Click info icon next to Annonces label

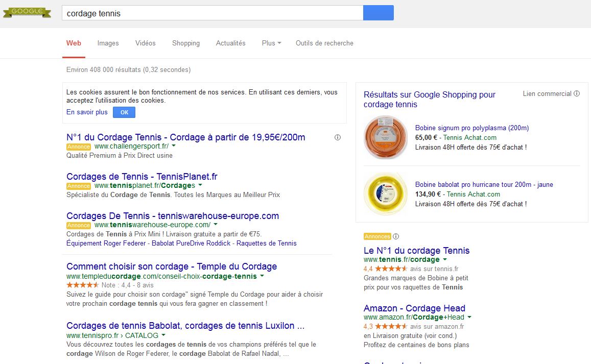pos(396,236)
